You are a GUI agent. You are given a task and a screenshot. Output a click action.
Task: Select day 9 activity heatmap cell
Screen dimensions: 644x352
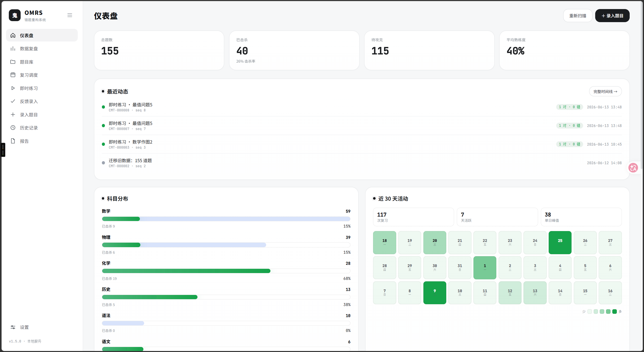[x=435, y=293]
